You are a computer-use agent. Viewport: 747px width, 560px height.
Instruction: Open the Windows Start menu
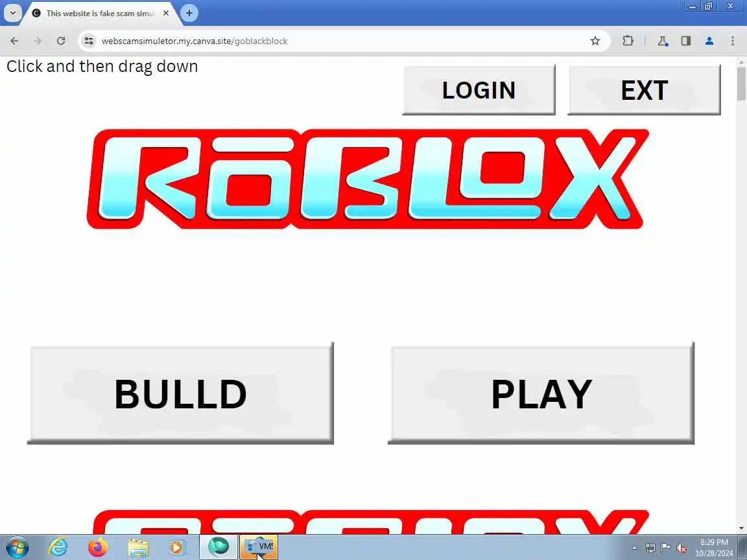(x=18, y=547)
